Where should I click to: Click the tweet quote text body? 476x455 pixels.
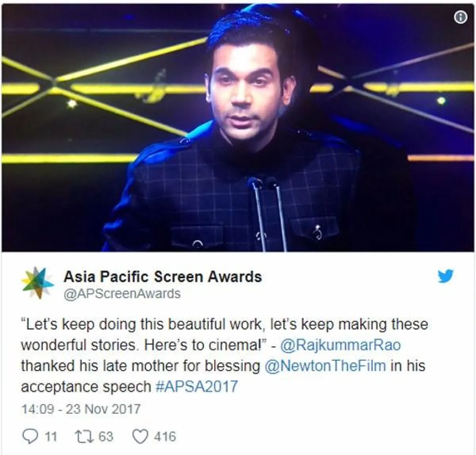pyautogui.click(x=225, y=355)
